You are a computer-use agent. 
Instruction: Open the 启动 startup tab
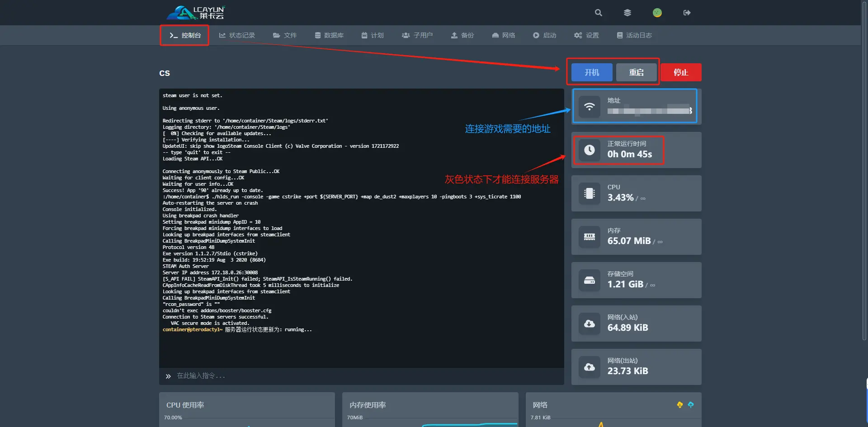545,35
